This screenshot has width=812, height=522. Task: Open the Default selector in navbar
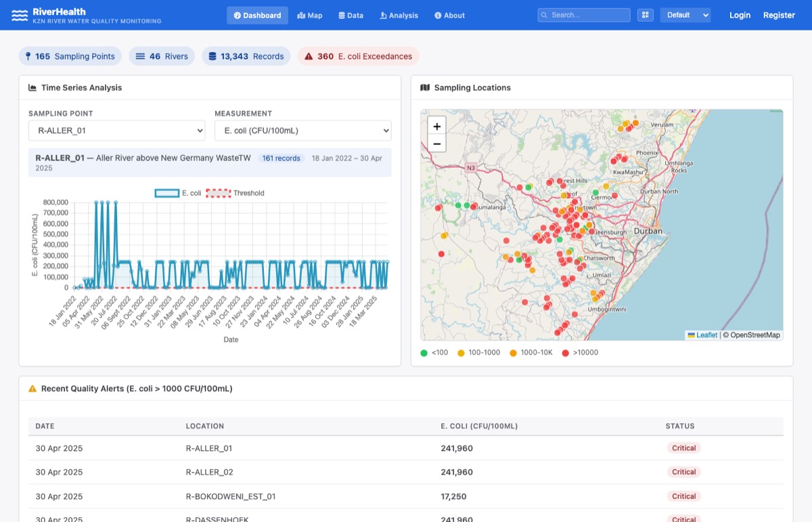[x=685, y=14]
